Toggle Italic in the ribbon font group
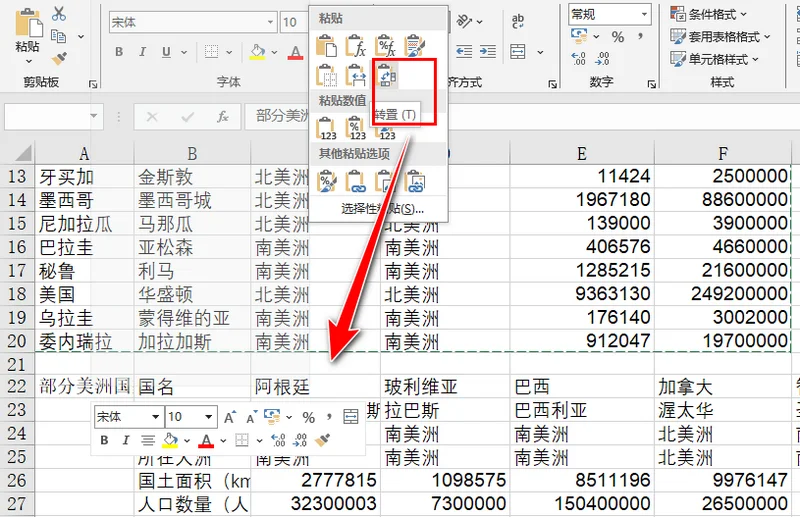The width and height of the screenshot is (800, 517). [x=142, y=52]
